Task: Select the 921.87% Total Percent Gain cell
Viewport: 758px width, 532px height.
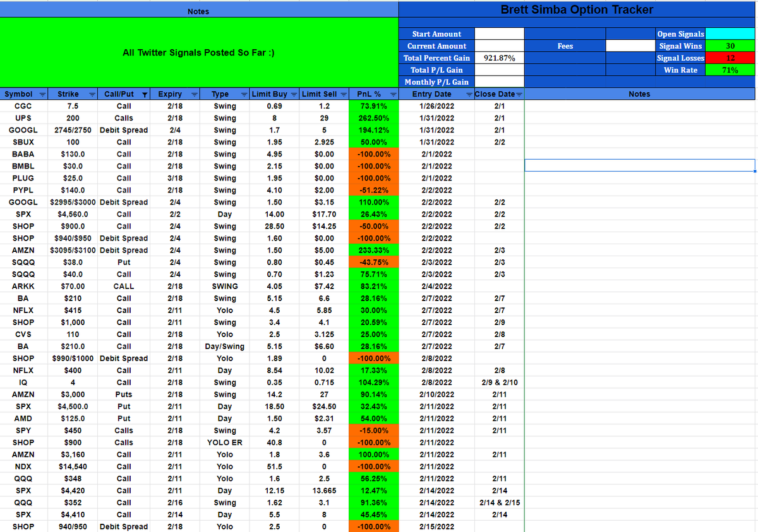Action: tap(500, 57)
